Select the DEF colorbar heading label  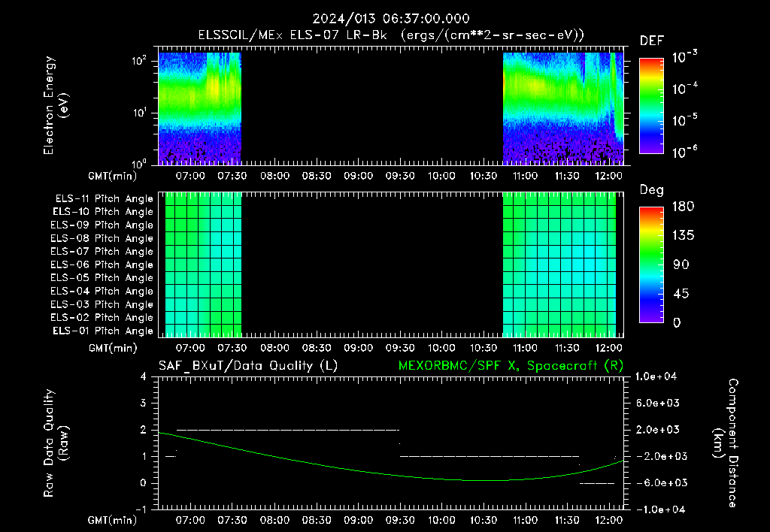coord(652,41)
